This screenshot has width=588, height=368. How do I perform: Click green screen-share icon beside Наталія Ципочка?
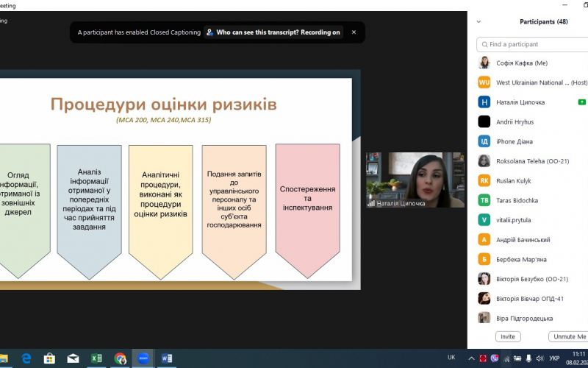pos(581,102)
